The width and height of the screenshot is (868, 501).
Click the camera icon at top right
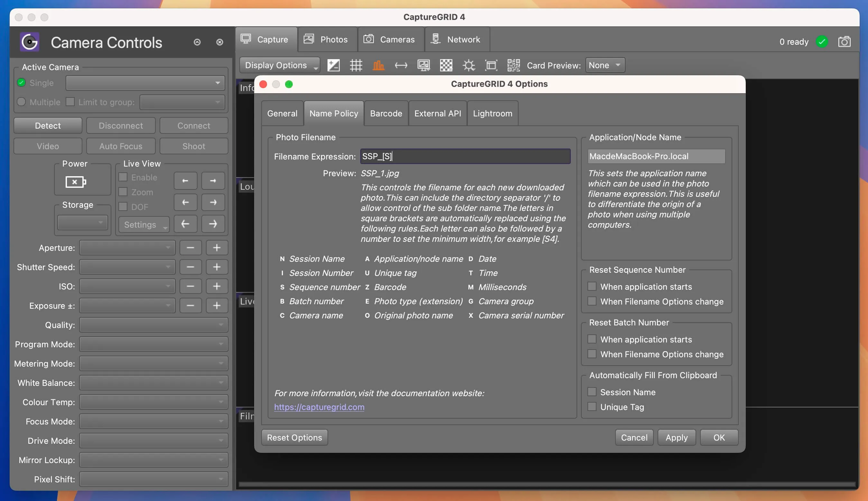point(844,42)
